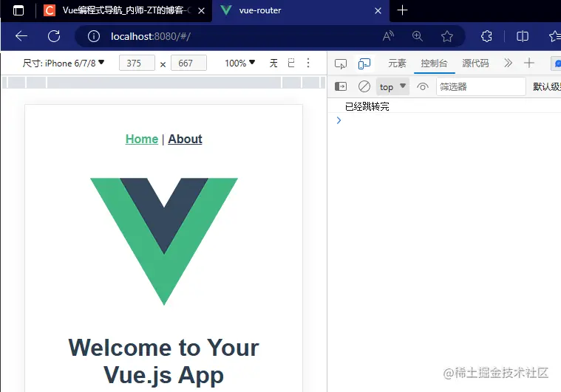561x392 pixels.
Task: Click the media query width bar
Action: [x=164, y=83]
